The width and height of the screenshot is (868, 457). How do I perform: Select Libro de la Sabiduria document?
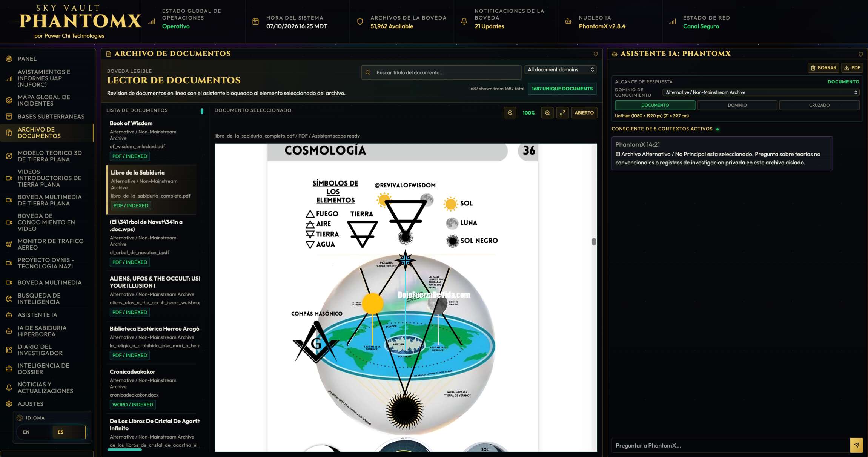click(152, 189)
